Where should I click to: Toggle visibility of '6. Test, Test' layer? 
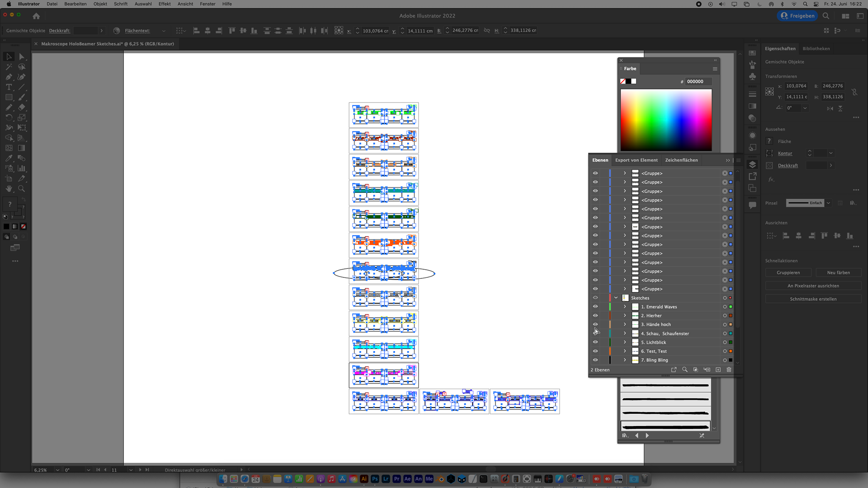(595, 351)
